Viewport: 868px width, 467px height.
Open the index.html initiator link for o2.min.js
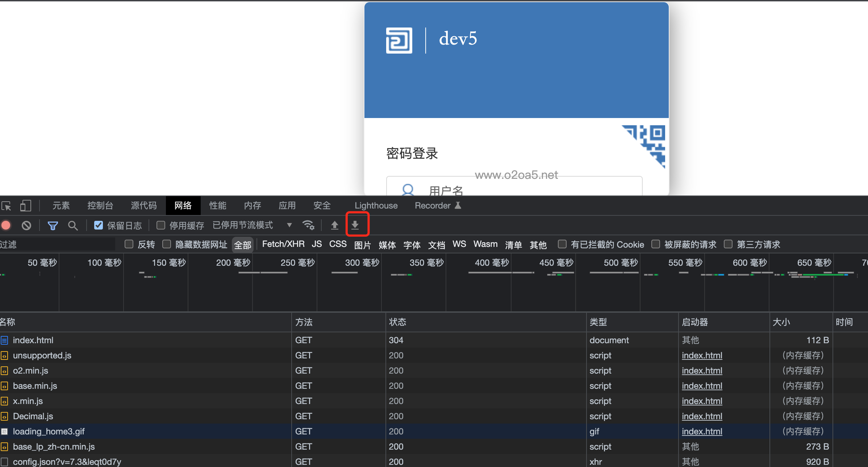tap(702, 370)
